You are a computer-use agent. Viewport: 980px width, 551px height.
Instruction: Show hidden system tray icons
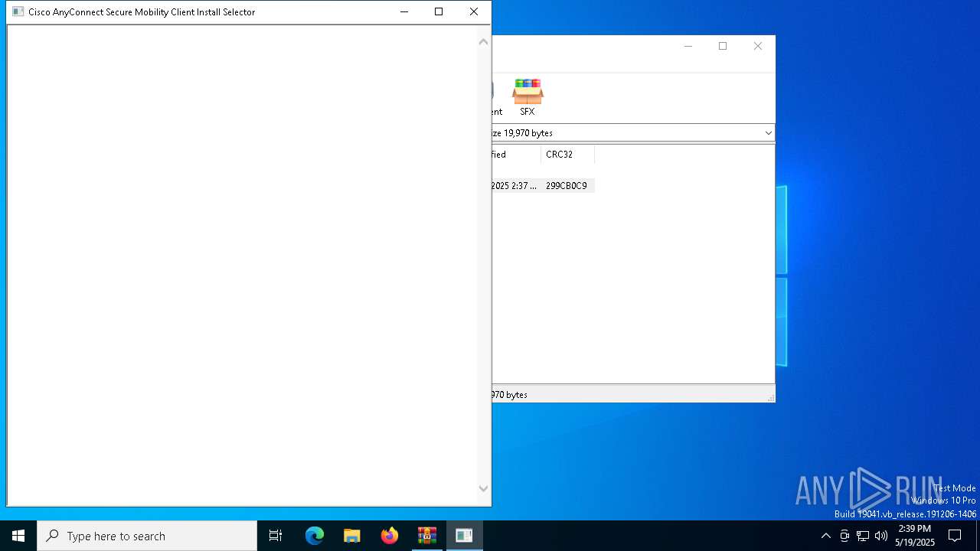[x=825, y=536]
